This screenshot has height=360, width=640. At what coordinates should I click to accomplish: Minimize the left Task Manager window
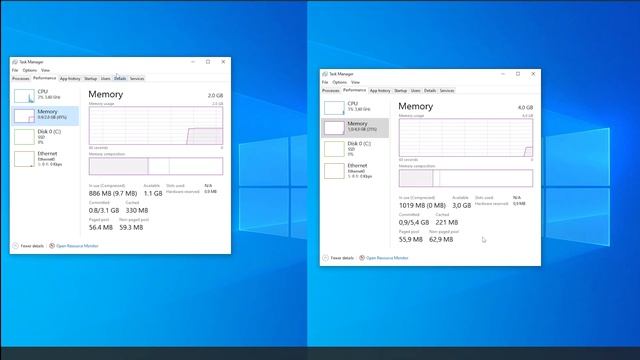click(193, 62)
